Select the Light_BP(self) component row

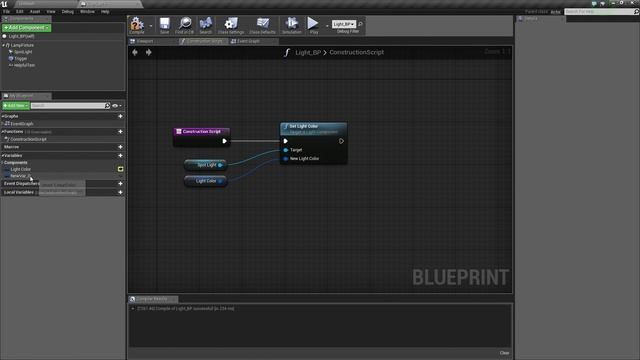(x=63, y=36)
